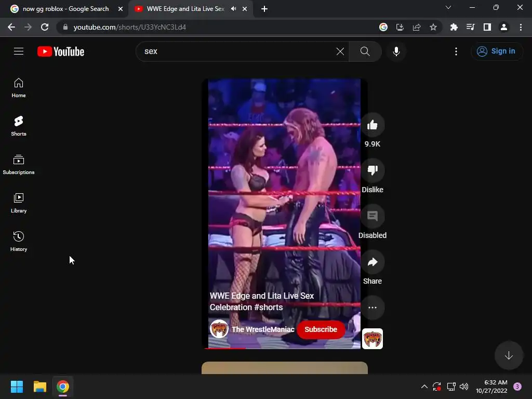
Task: Open volume control in tray
Action: (464, 387)
